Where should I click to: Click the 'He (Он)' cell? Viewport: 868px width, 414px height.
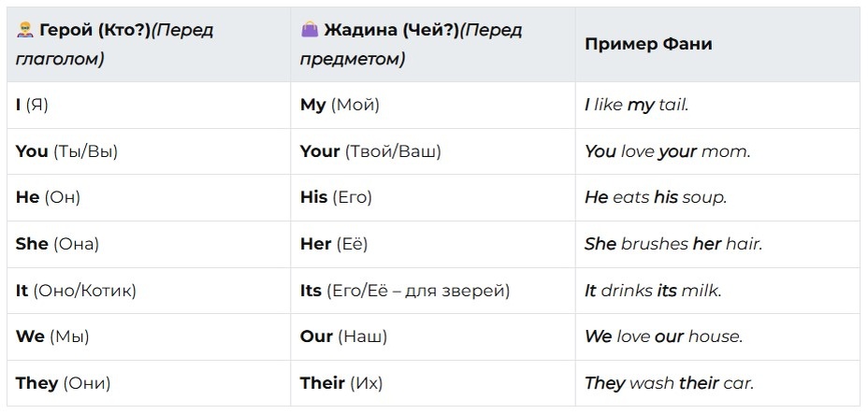[x=149, y=198]
